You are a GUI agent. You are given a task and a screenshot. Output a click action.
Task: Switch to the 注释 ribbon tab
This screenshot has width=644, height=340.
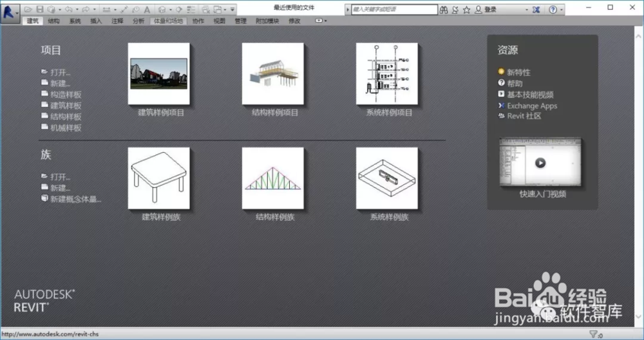coord(117,21)
